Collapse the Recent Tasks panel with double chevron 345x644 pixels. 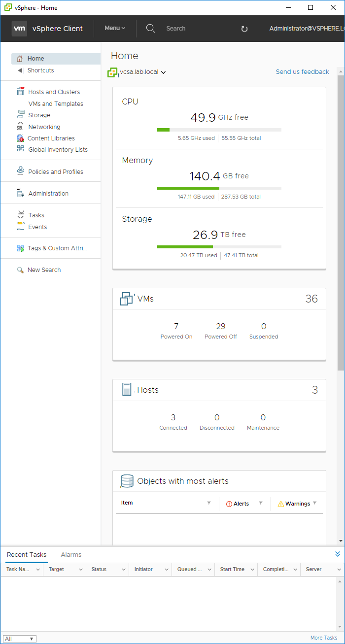pyautogui.click(x=338, y=554)
